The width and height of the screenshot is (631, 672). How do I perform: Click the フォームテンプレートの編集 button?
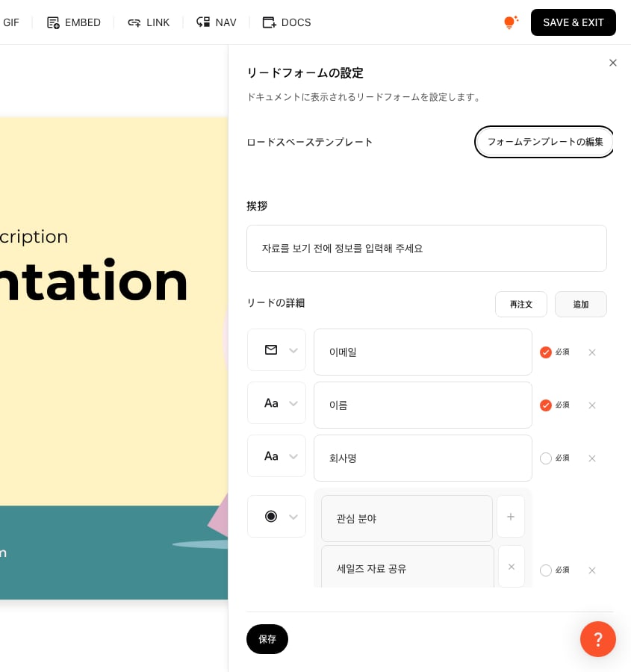pos(544,142)
